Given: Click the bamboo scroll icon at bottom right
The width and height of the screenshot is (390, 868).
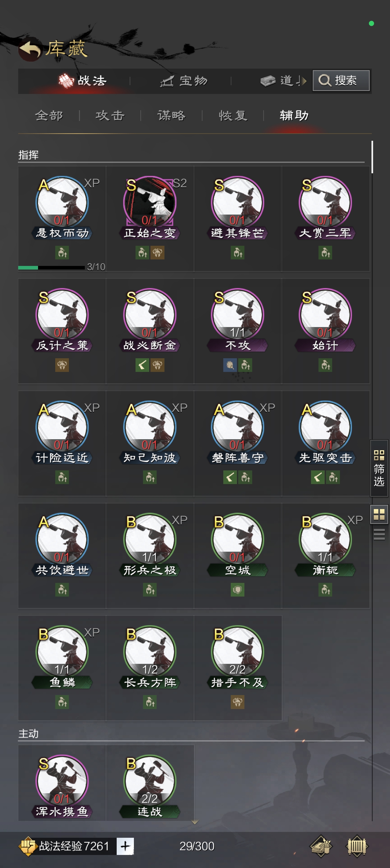Looking at the screenshot, I should tap(357, 846).
